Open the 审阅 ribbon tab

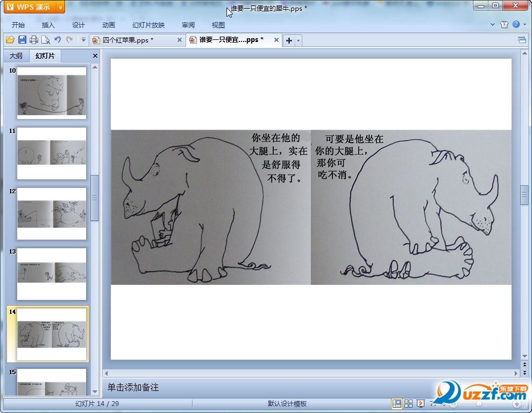point(188,25)
